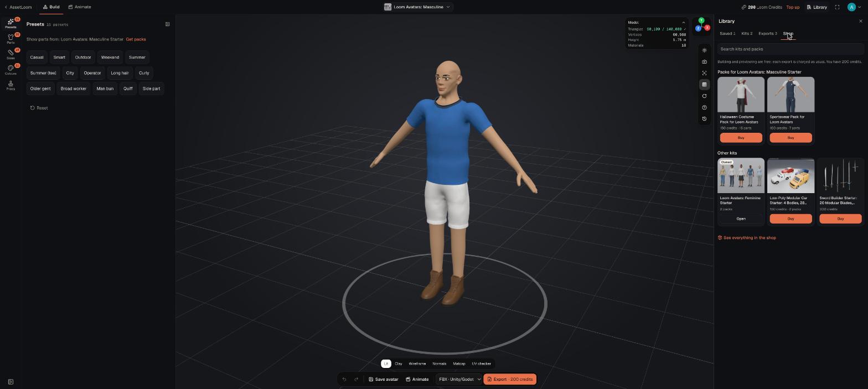The height and width of the screenshot is (389, 868).
Task: Open the Prints sidebar section
Action: 11,85
